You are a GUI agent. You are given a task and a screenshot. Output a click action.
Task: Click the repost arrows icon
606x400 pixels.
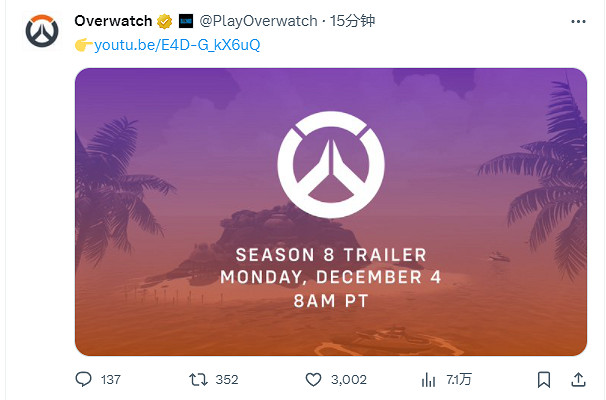tap(198, 380)
